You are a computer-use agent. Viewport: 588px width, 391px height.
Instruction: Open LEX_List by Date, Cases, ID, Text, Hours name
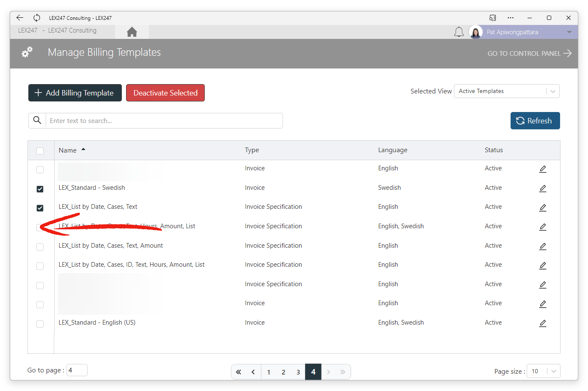point(132,265)
